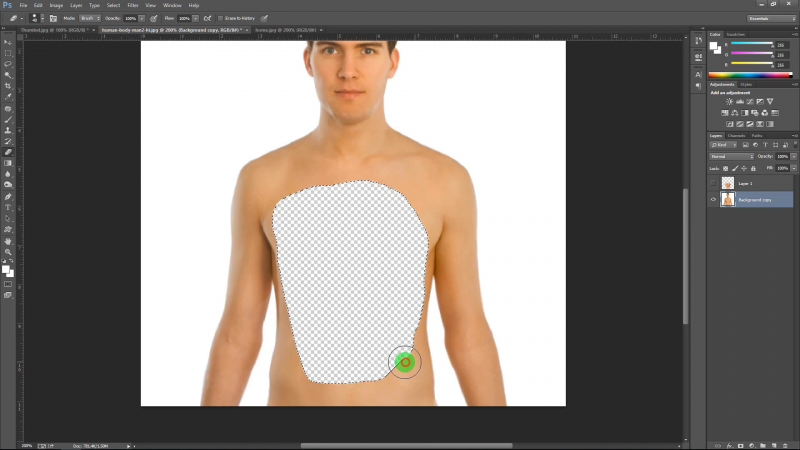Open the tool preset picker arrow

22,18
